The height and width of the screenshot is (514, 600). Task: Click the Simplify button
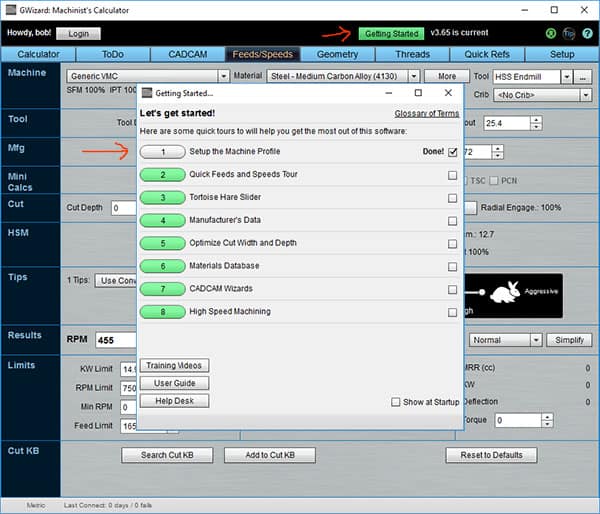[x=569, y=340]
